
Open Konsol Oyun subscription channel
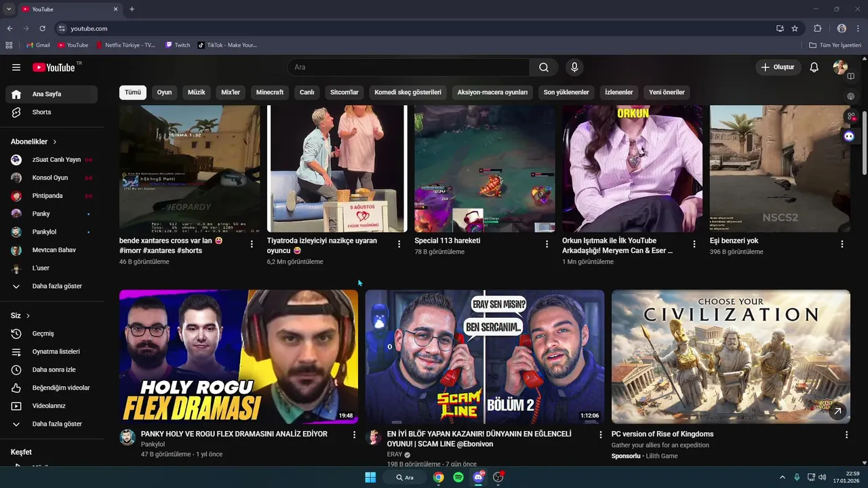point(52,178)
